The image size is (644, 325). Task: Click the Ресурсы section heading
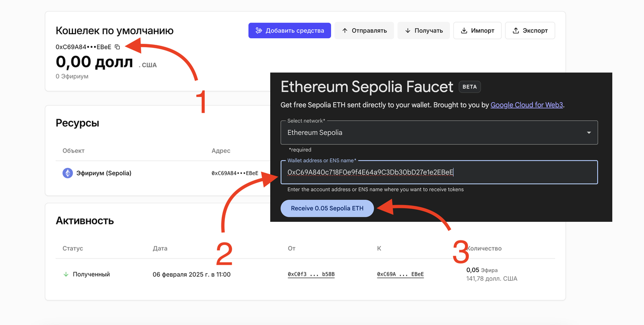tap(77, 123)
